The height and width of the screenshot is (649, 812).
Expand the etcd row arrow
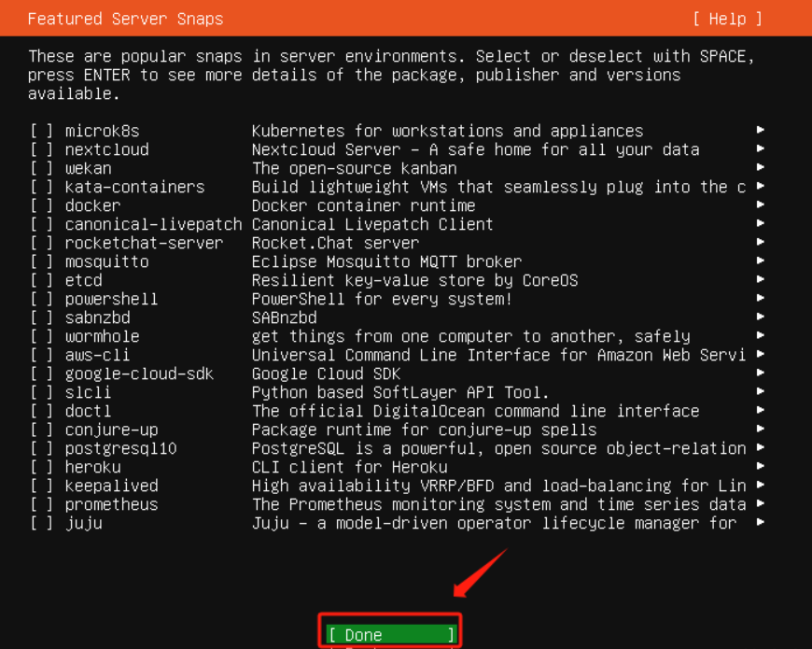tap(761, 278)
